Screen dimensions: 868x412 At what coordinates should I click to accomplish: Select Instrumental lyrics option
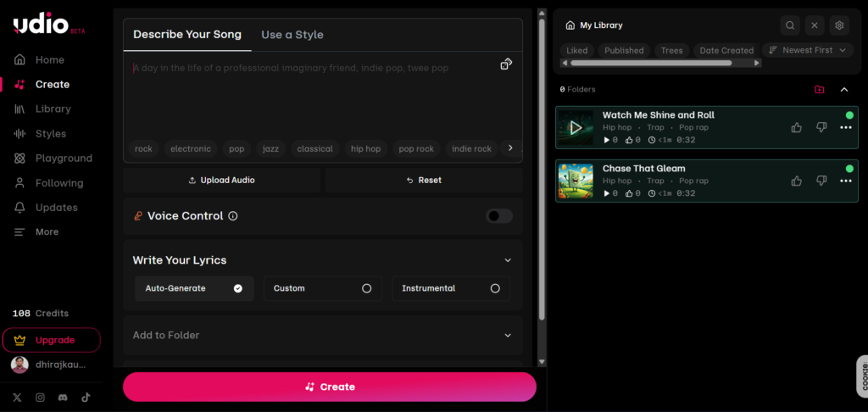pos(451,288)
